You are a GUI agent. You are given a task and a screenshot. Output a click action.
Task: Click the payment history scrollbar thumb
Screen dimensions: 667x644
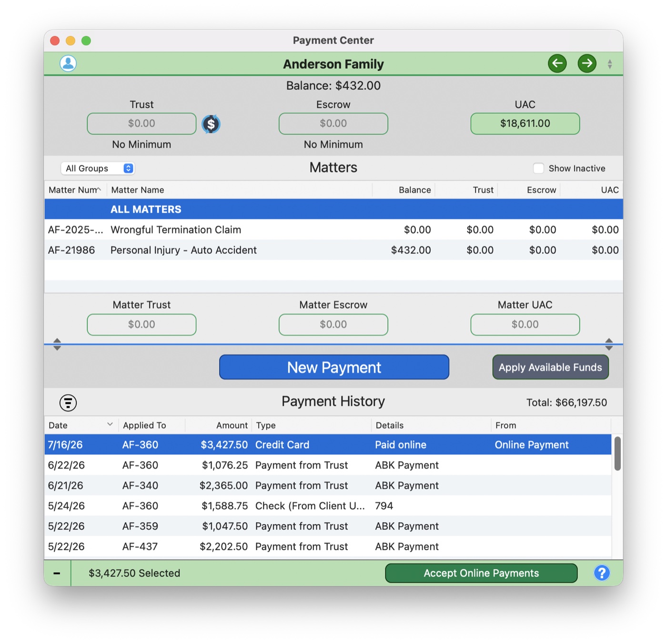coord(617,453)
